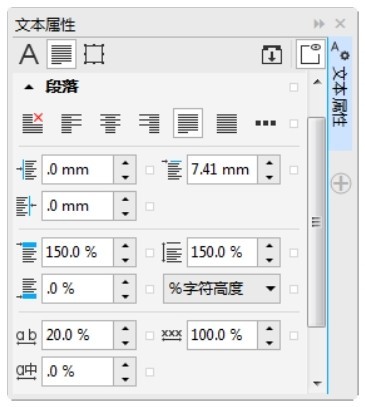This screenshot has height=407, width=365.
Task: Toggle checkbox beside 20.0 % character spacing
Action: tap(150, 335)
